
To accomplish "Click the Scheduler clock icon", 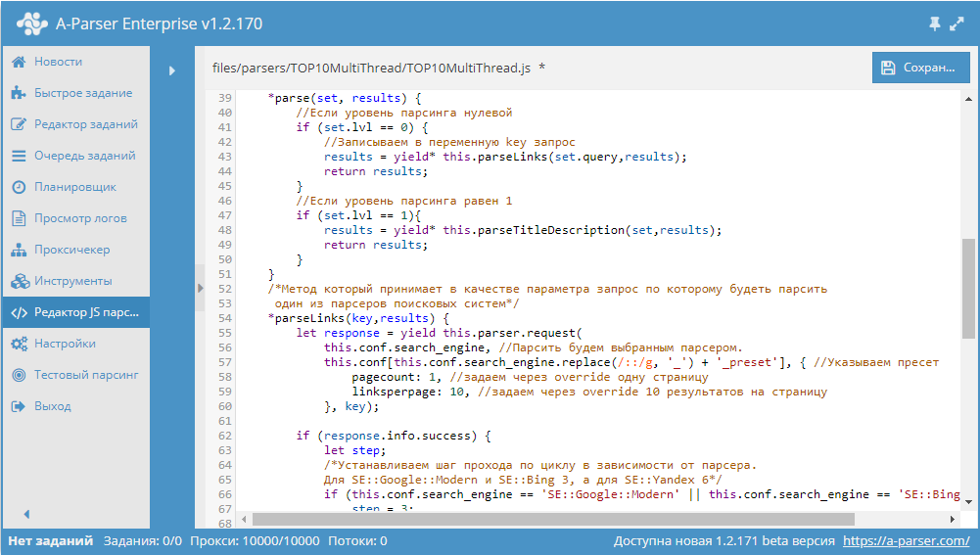I will tap(18, 187).
